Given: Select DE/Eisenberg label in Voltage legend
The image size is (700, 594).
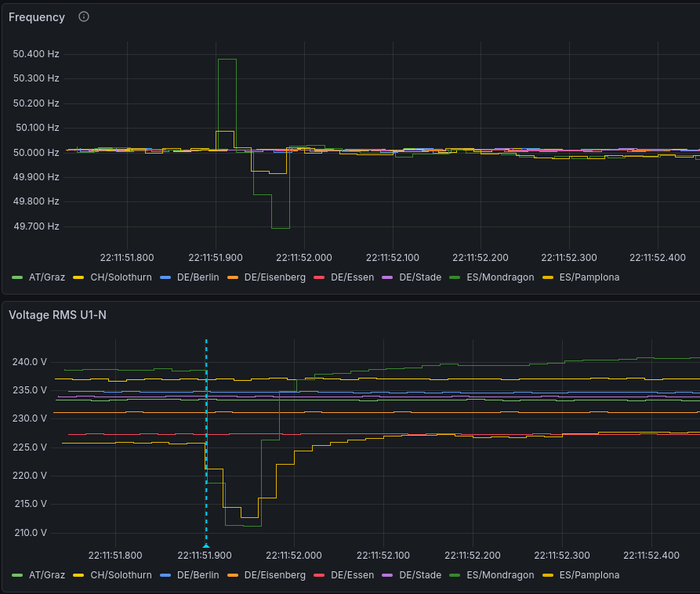Looking at the screenshot, I should point(274,575).
